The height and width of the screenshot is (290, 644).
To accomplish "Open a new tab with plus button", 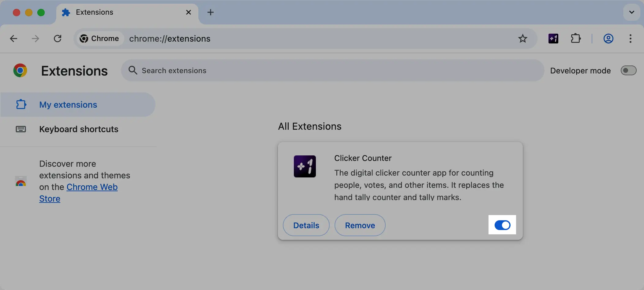I will pyautogui.click(x=210, y=12).
